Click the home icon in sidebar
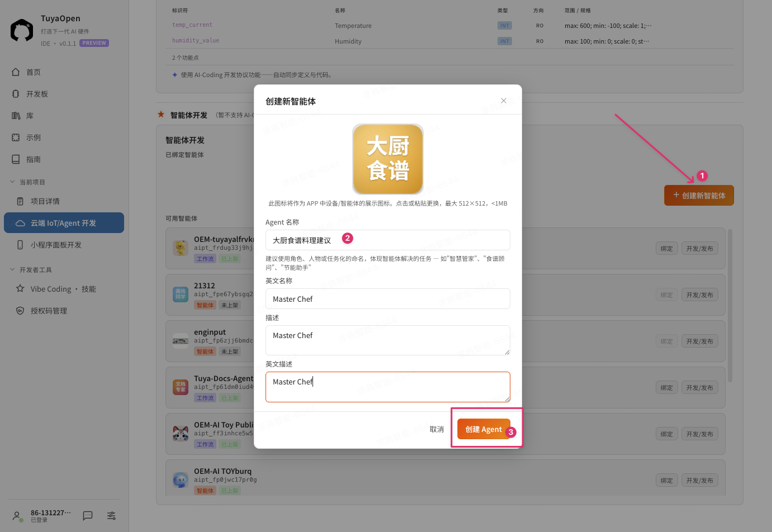 click(16, 72)
